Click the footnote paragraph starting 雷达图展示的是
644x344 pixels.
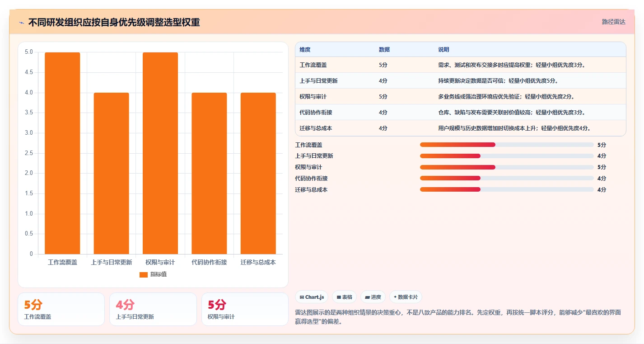(457, 317)
